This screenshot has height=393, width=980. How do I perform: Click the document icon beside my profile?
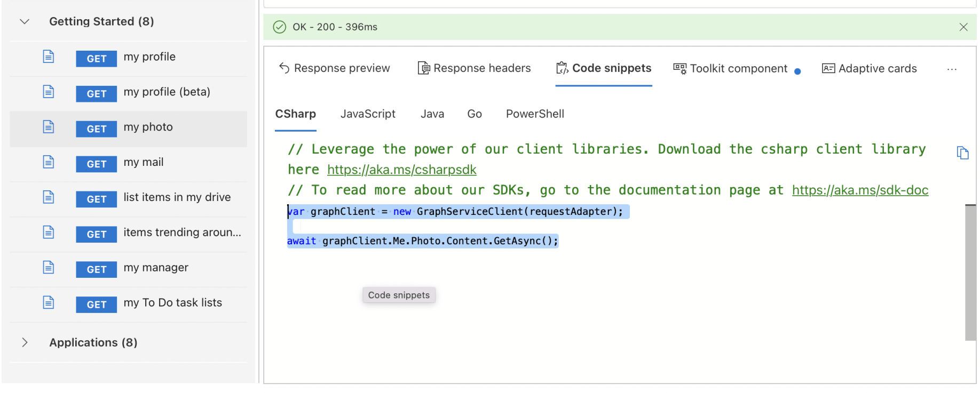[x=49, y=57]
